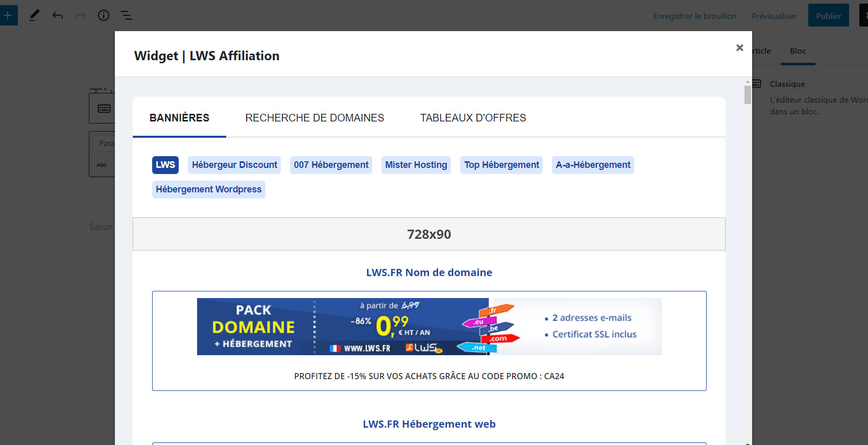Viewport: 868px width, 445px height.
Task: Open the list view outline icon
Action: click(127, 15)
